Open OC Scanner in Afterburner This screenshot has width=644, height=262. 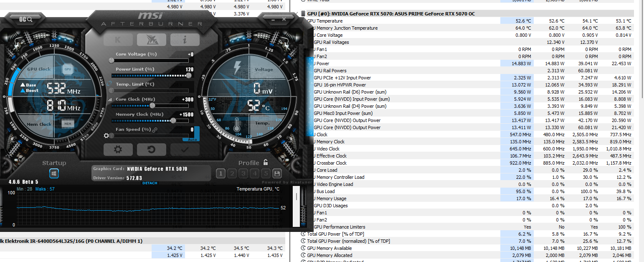(26, 19)
